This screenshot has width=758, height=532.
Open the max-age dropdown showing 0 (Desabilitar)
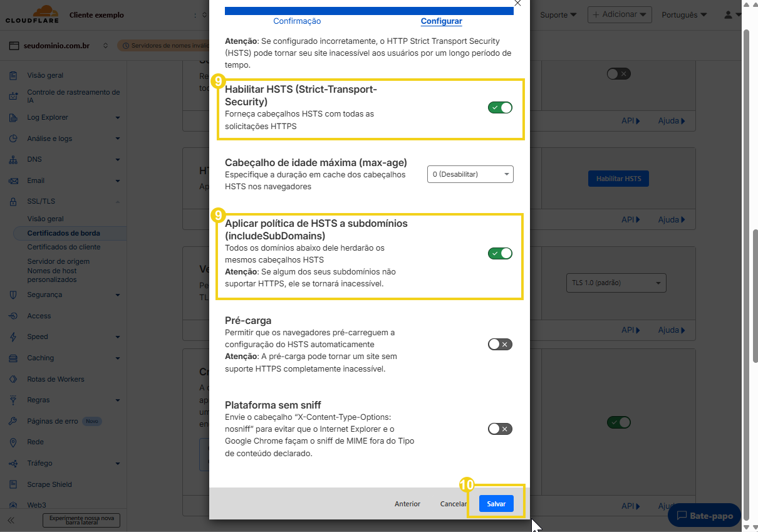pyautogui.click(x=470, y=174)
